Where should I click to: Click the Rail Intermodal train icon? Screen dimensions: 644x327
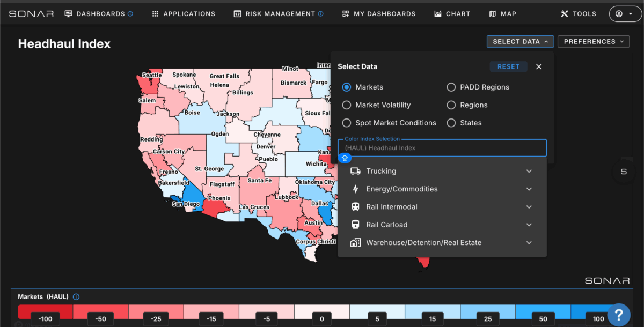355,207
